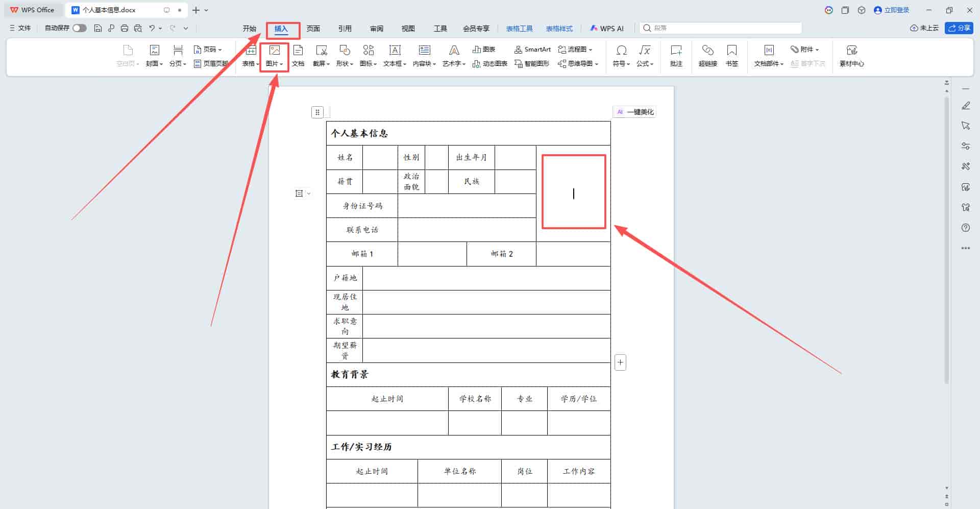Open the 封面 cover page dropdown
Image resolution: width=980 pixels, height=509 pixels.
(154, 56)
